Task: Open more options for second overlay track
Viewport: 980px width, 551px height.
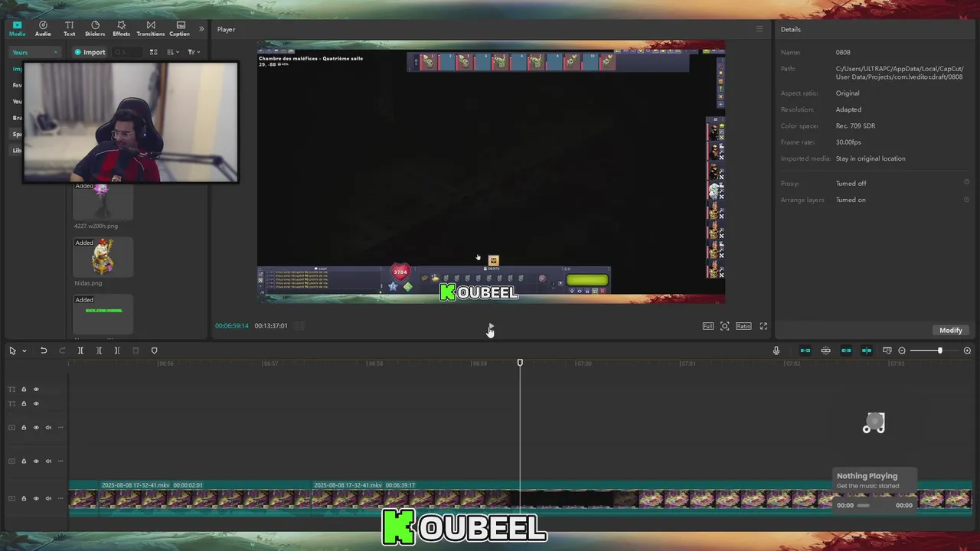Action: tap(60, 461)
